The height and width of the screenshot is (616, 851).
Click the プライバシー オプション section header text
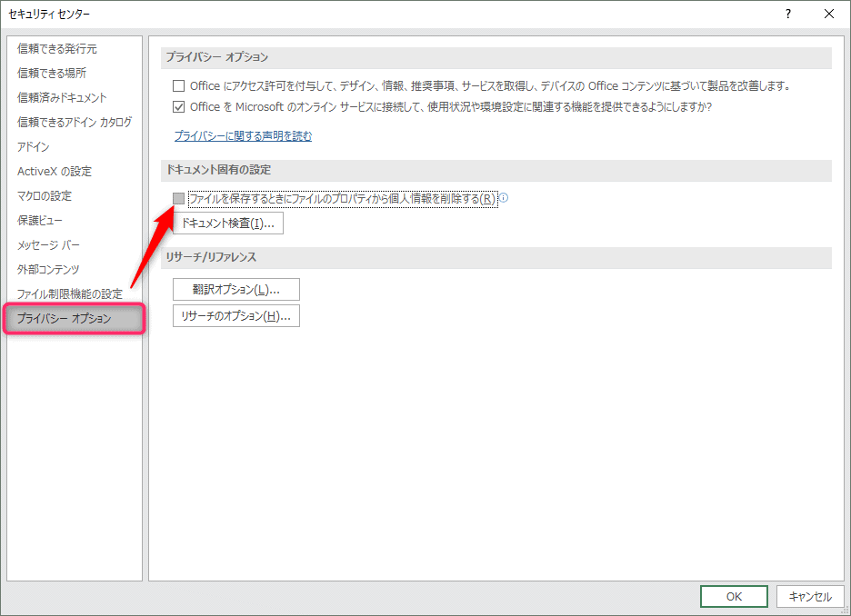217,57
